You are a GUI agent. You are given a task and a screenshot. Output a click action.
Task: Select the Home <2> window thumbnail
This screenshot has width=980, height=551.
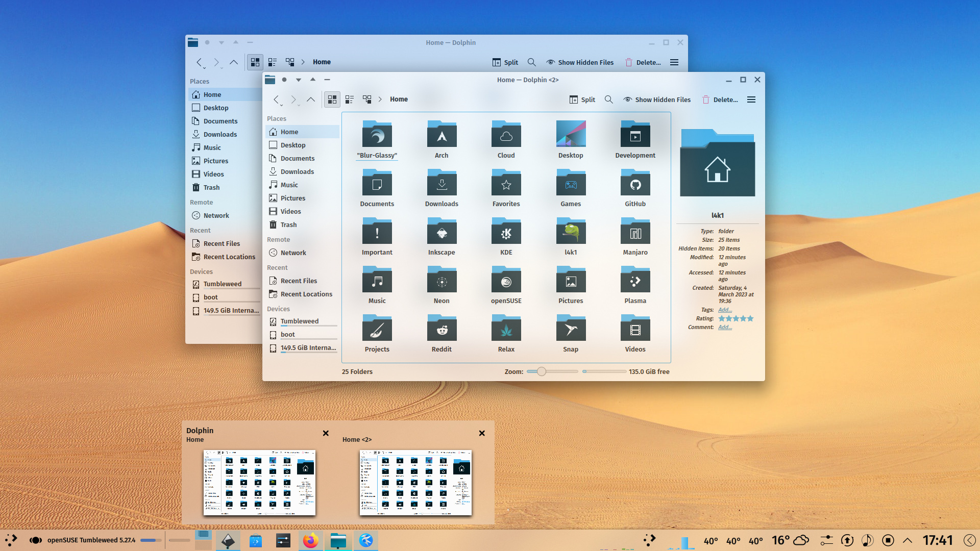[415, 482]
